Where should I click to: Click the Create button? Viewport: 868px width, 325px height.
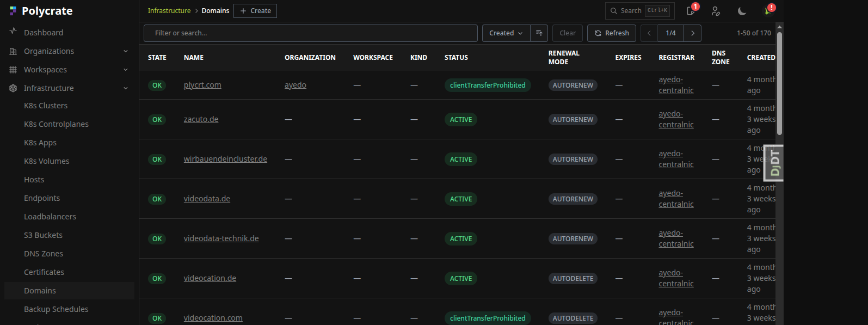click(255, 11)
